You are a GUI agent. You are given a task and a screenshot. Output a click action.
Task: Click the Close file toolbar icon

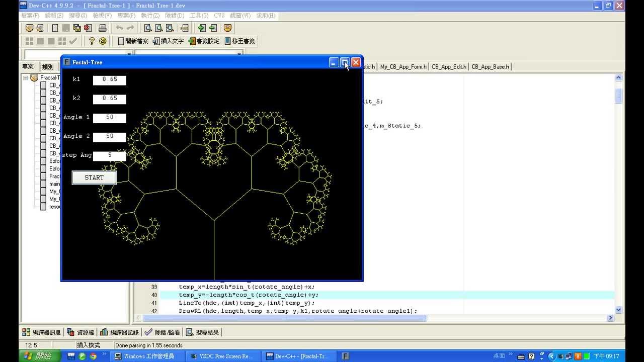pos(88,28)
